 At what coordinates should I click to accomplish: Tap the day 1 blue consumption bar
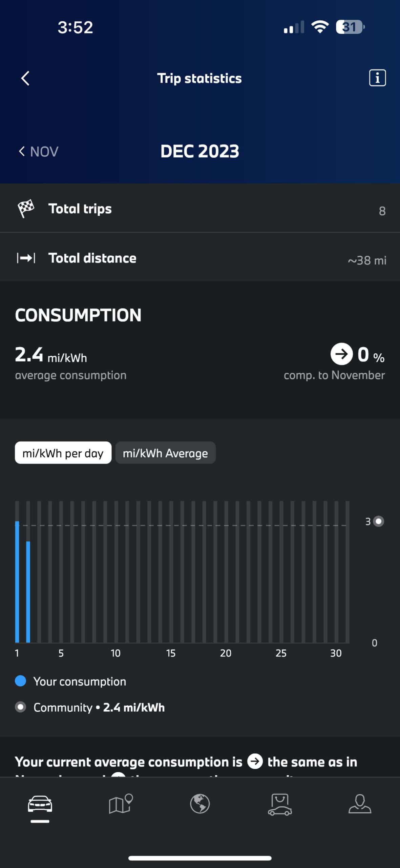pos(17,581)
